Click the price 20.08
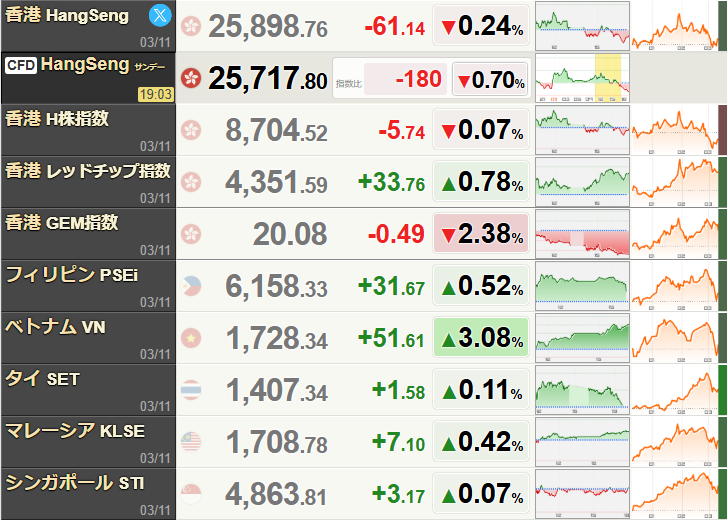 click(290, 234)
